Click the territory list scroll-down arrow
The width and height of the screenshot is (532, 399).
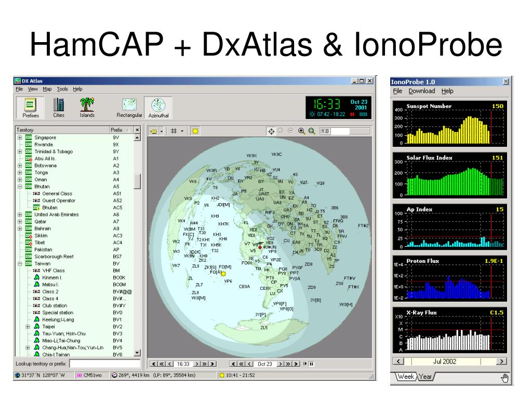pyautogui.click(x=137, y=353)
